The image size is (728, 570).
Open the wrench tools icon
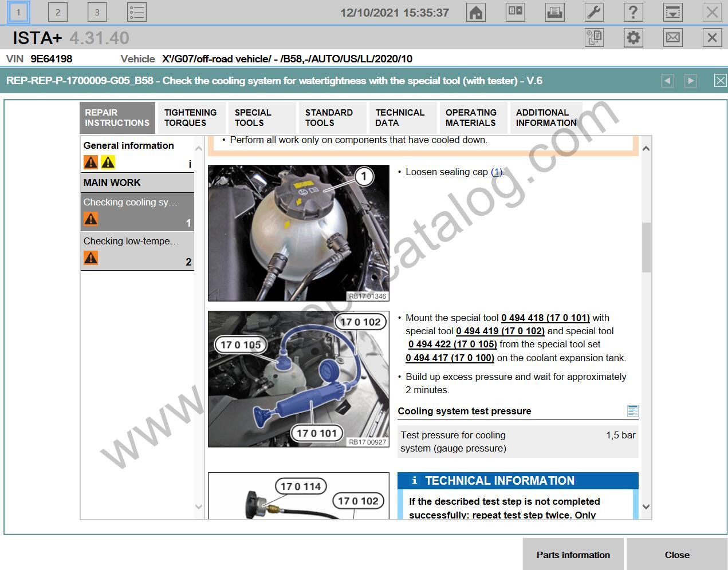click(594, 12)
